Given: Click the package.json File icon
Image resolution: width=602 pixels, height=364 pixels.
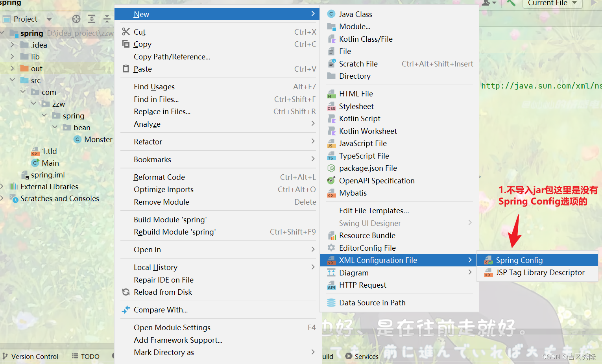Looking at the screenshot, I should 331,168.
